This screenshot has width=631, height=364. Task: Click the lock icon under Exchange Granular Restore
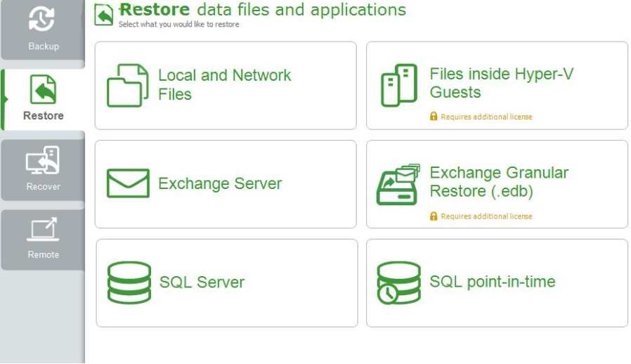pyautogui.click(x=434, y=216)
